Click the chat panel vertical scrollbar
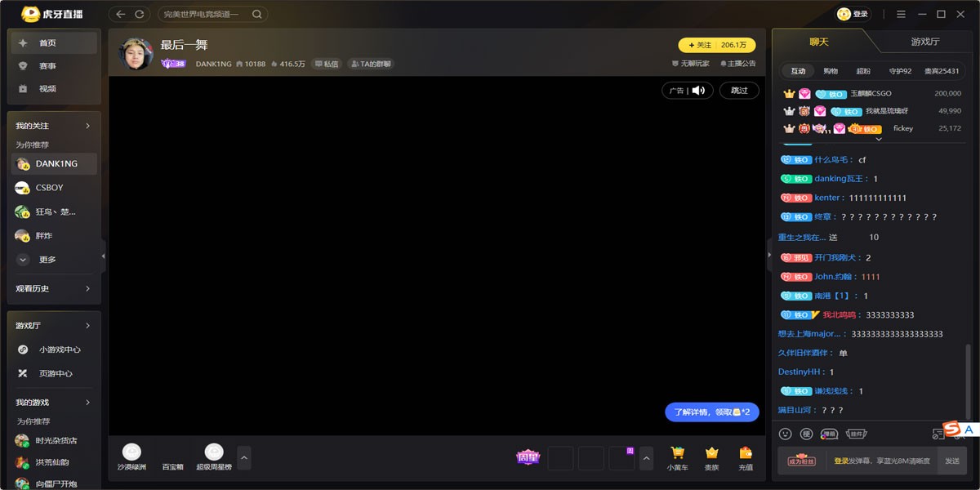Screen dimensions: 980x490 click(x=969, y=376)
